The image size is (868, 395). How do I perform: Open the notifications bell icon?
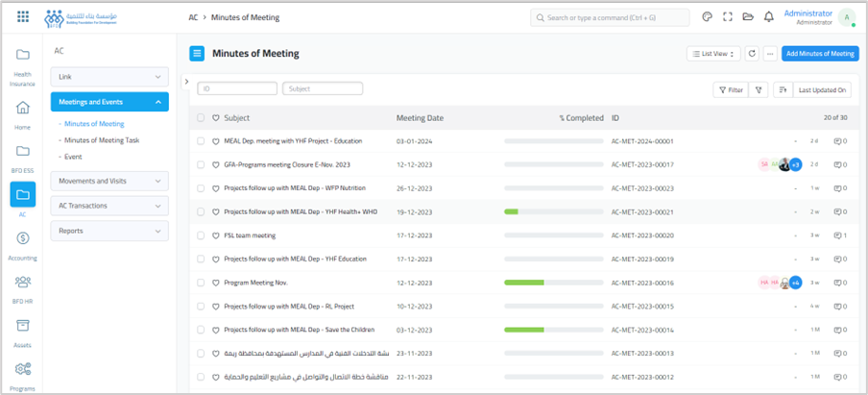pos(768,17)
